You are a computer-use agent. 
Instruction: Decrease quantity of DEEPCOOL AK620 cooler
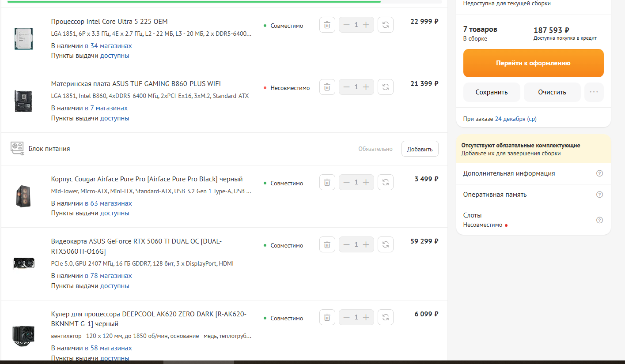[x=347, y=317]
